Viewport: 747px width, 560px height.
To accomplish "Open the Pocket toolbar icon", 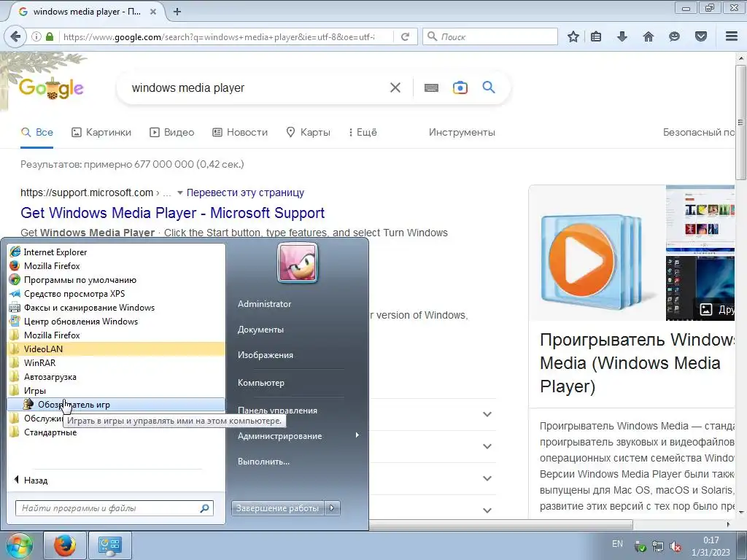I will pyautogui.click(x=700, y=36).
